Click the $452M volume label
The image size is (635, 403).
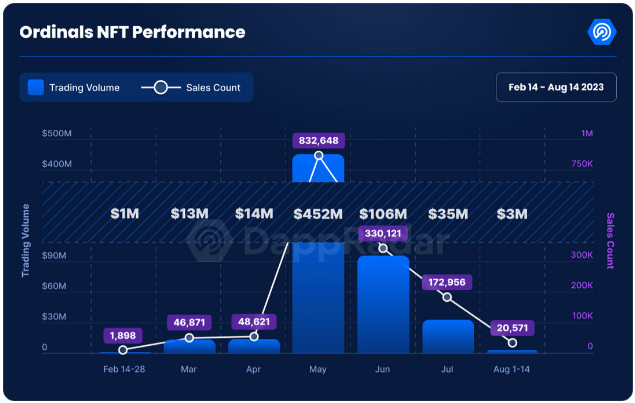(318, 214)
